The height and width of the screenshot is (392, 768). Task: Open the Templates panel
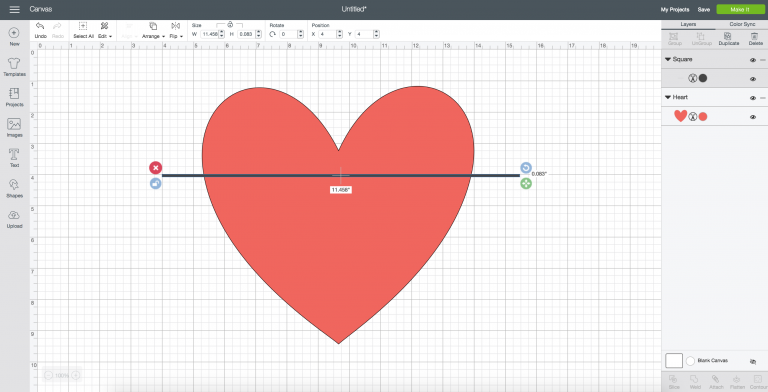(14, 67)
